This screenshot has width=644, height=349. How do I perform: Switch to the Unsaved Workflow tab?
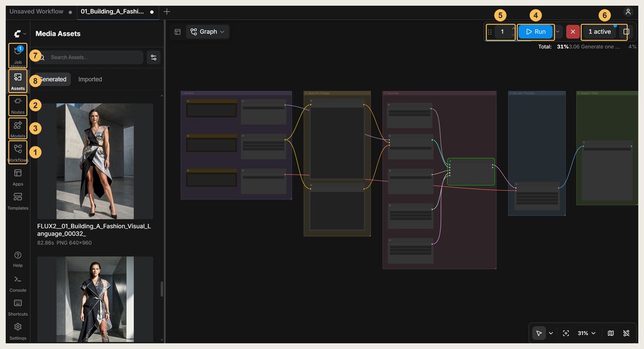[40, 12]
